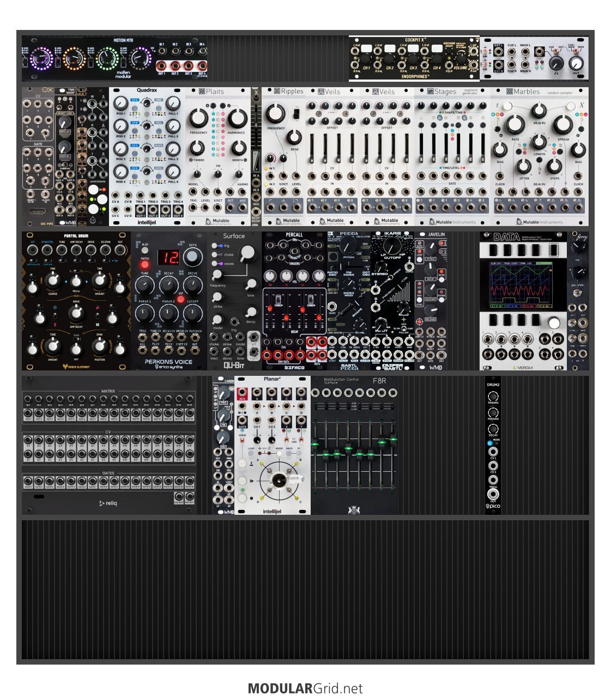The height and width of the screenshot is (700, 611).
Task: Click the DRUM2 OUT jack
Action: (493, 495)
